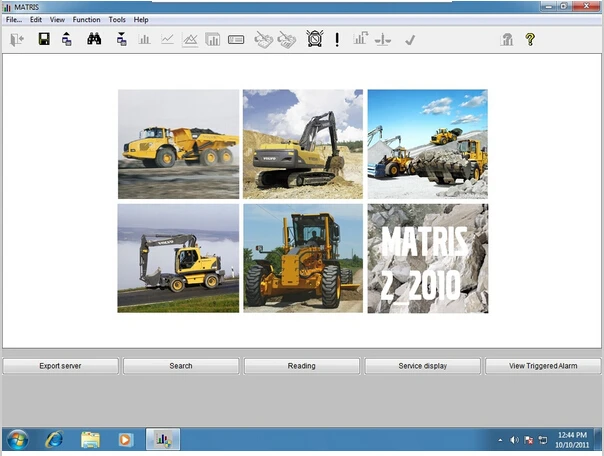
Task: Click the network connection tray icon
Action: [x=543, y=440]
